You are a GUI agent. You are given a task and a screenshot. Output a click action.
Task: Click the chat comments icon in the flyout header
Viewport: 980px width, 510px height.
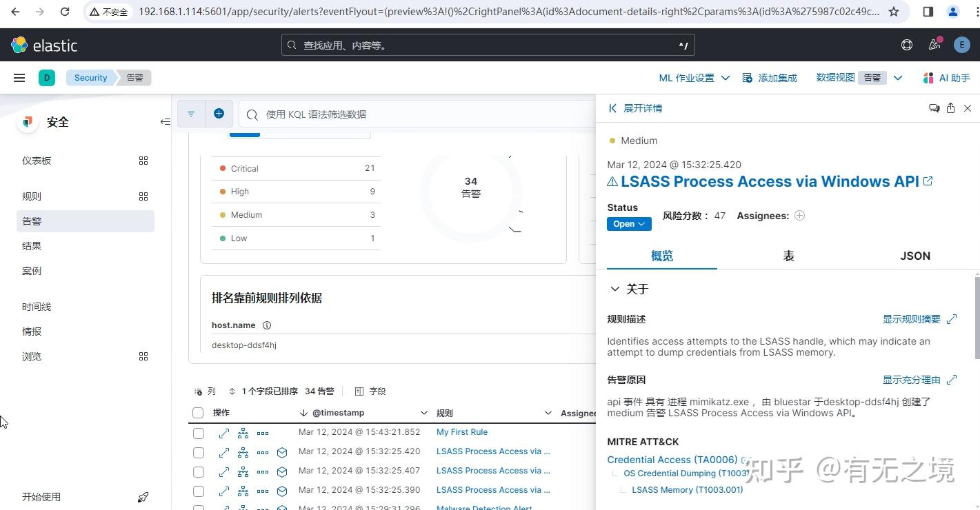[x=934, y=108]
